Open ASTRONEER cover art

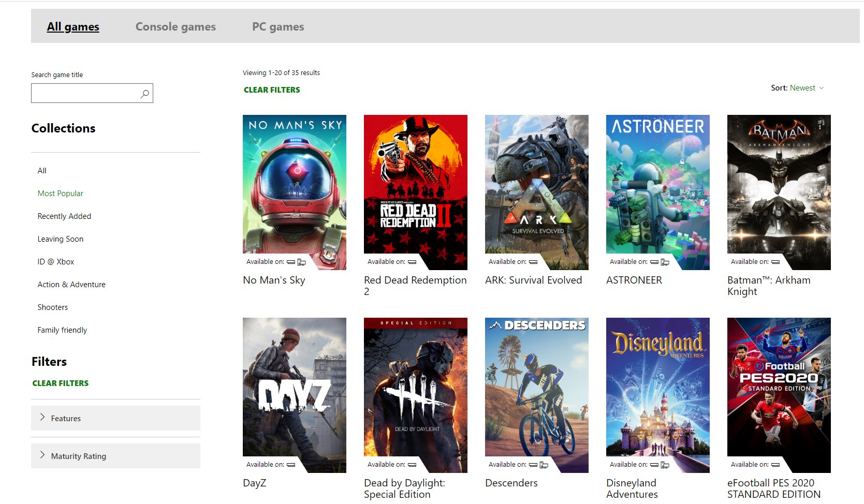point(658,192)
